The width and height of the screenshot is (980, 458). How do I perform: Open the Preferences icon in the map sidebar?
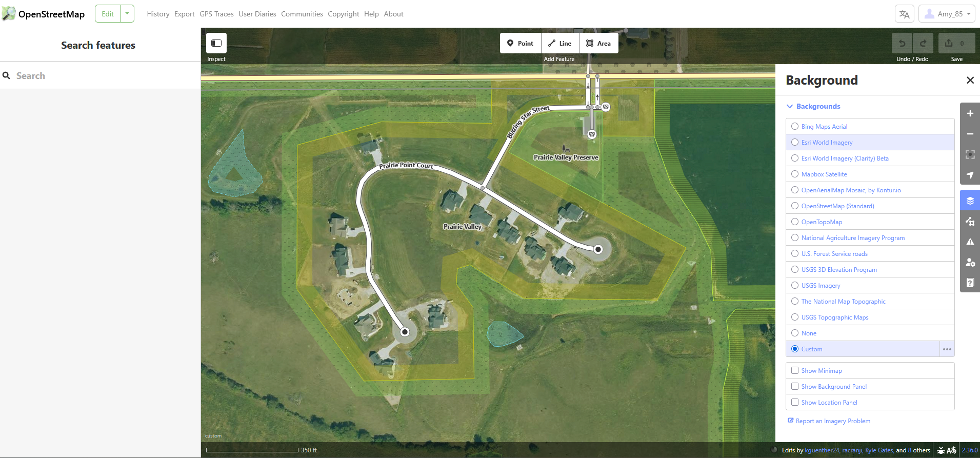(970, 263)
